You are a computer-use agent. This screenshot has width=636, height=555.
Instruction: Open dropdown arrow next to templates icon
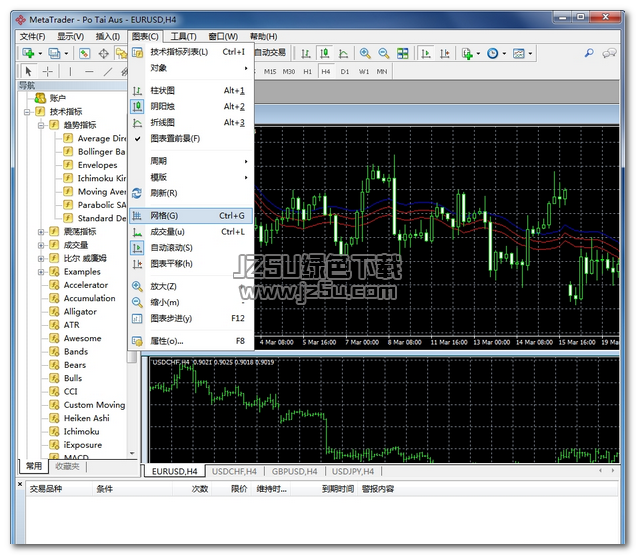pos(530,53)
